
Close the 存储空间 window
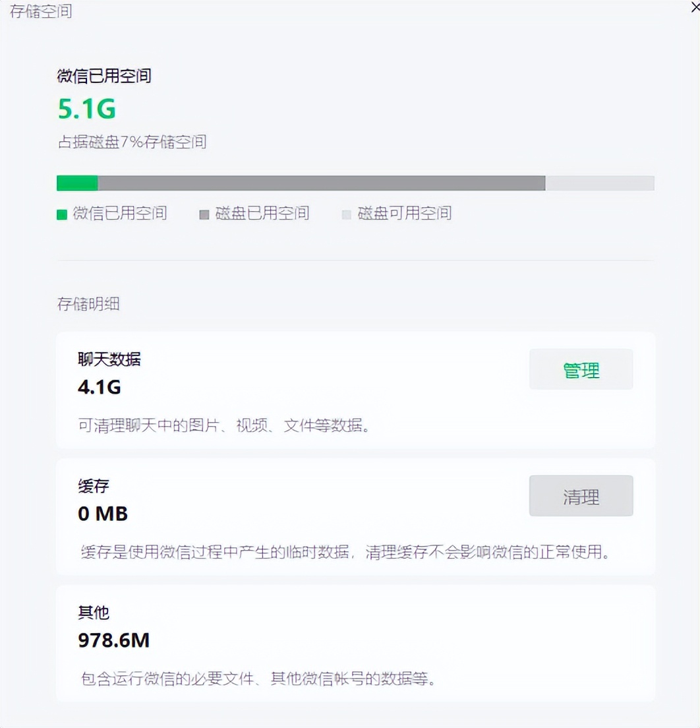click(x=694, y=7)
